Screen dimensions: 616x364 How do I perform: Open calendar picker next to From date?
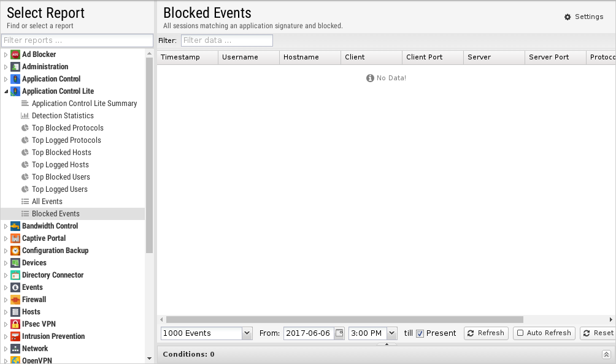[x=339, y=333]
